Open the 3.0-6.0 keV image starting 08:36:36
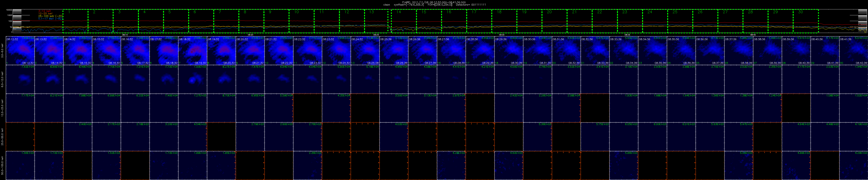 pos(710,51)
